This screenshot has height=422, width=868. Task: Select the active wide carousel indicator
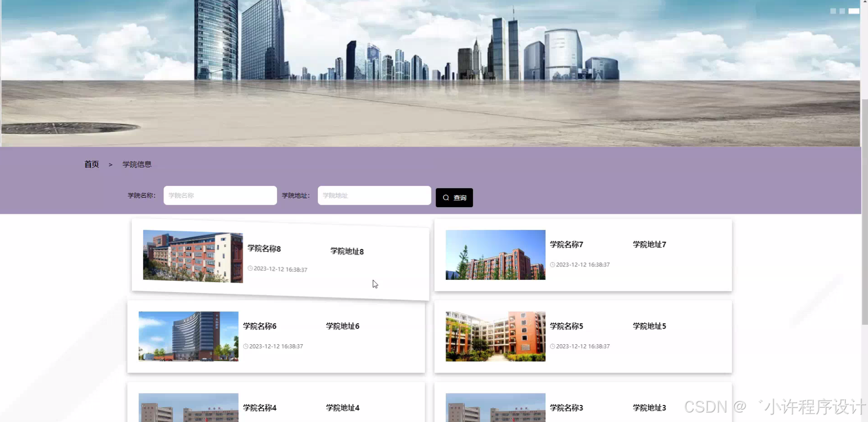pyautogui.click(x=854, y=11)
